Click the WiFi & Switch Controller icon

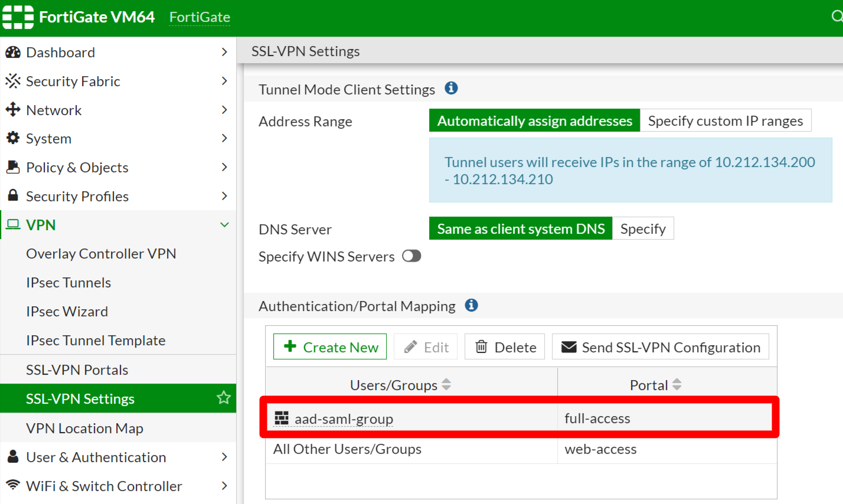(13, 485)
